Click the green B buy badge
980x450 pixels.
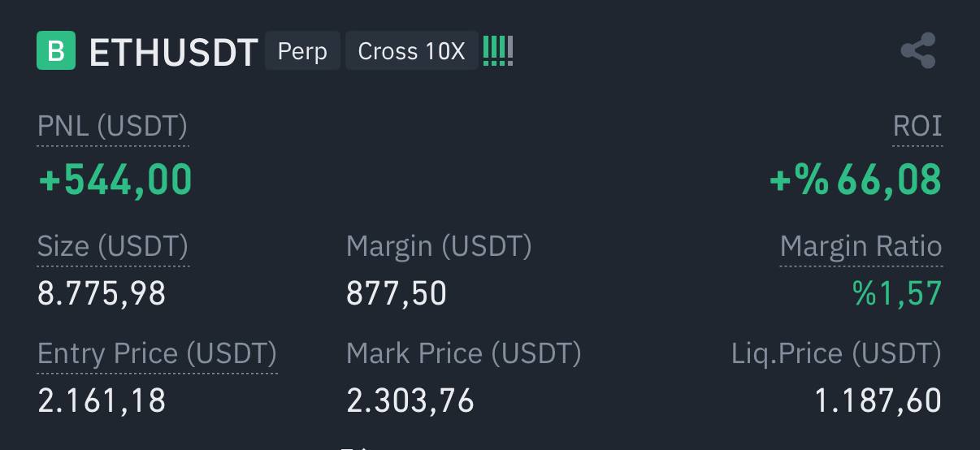56,50
